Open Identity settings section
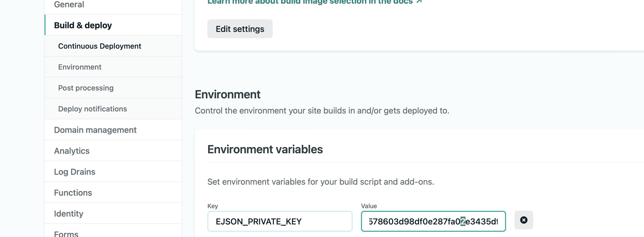Image resolution: width=644 pixels, height=237 pixels. (x=69, y=214)
